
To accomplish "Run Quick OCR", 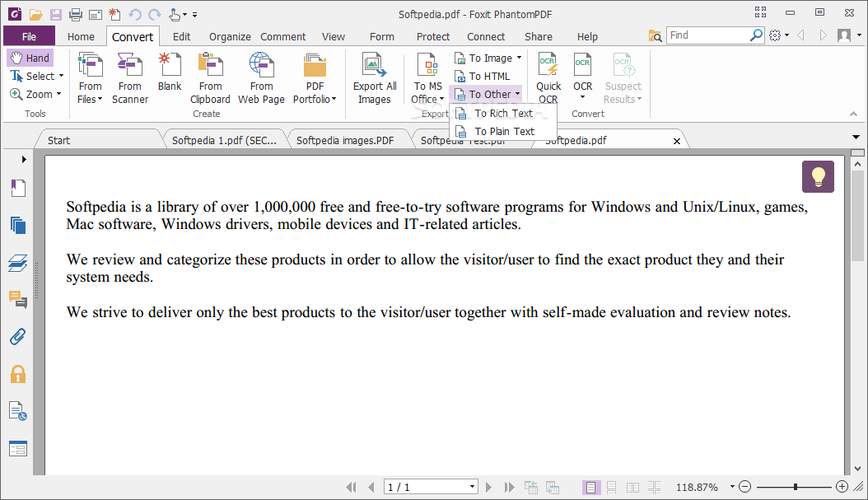I will click(x=548, y=78).
